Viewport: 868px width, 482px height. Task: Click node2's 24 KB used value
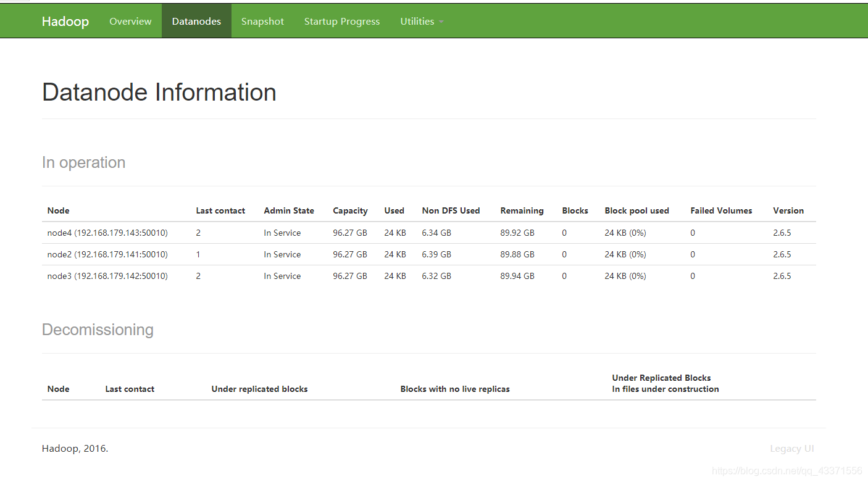[x=395, y=254]
